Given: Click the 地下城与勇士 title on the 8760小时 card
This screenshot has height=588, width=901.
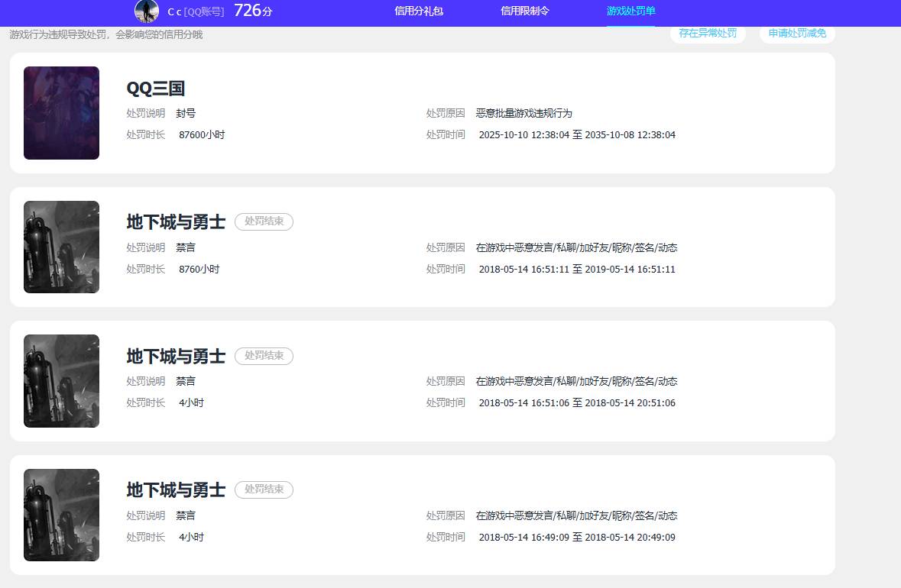Looking at the screenshot, I should [176, 222].
